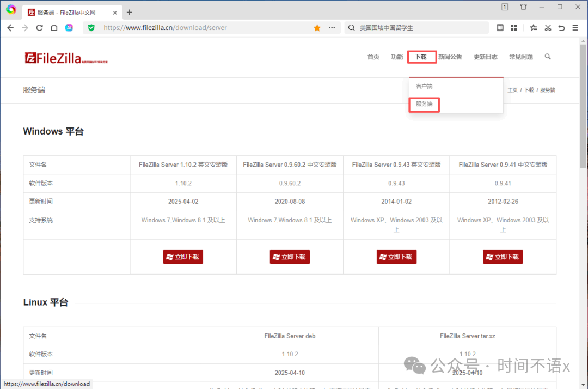Click the orange bookmark star
This screenshot has height=389, width=588.
317,28
